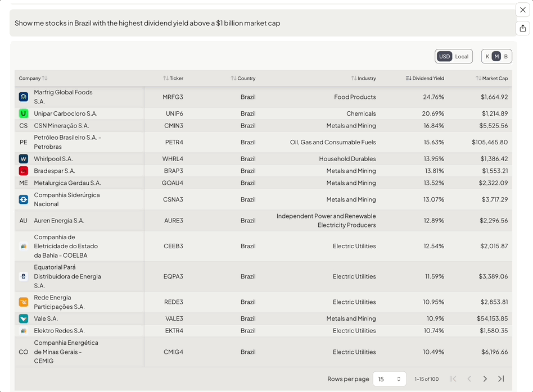Select ticker PETR4
Viewport: 533px width, 392px height.
pos(174,142)
